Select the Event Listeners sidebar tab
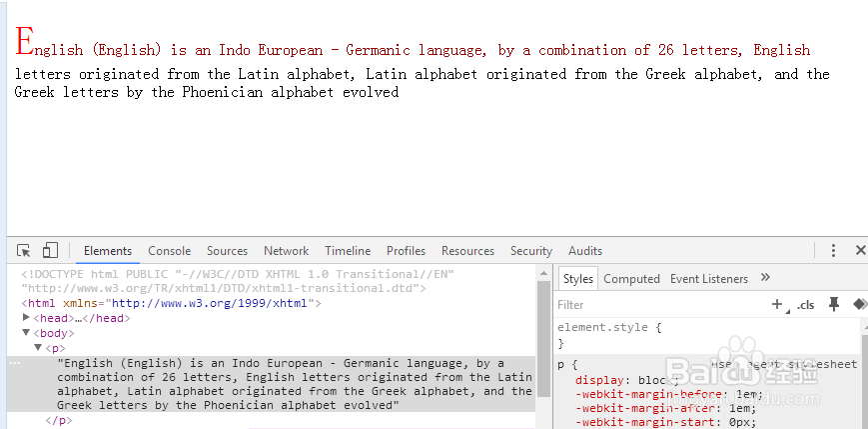Viewport: 868px width, 429px height. click(708, 279)
